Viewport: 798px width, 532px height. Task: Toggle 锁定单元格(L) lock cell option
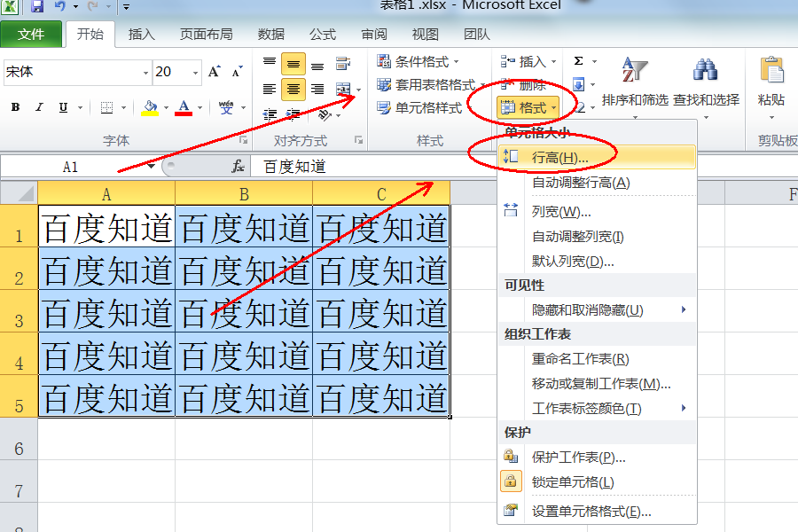(597, 481)
